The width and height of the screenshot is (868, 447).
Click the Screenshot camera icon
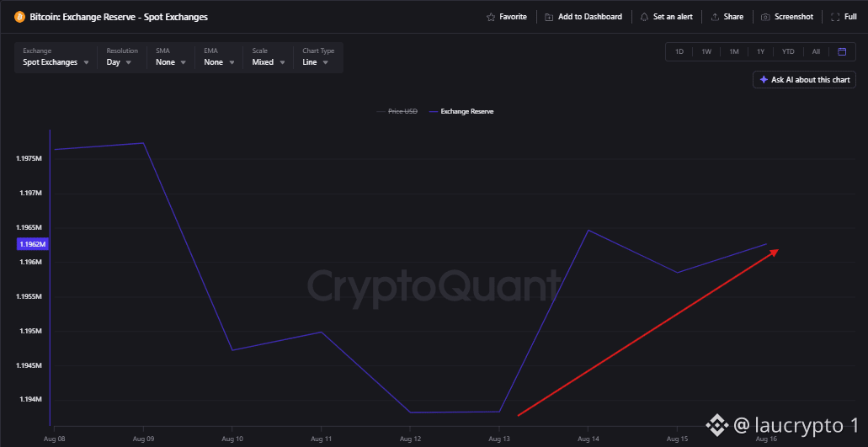765,17
